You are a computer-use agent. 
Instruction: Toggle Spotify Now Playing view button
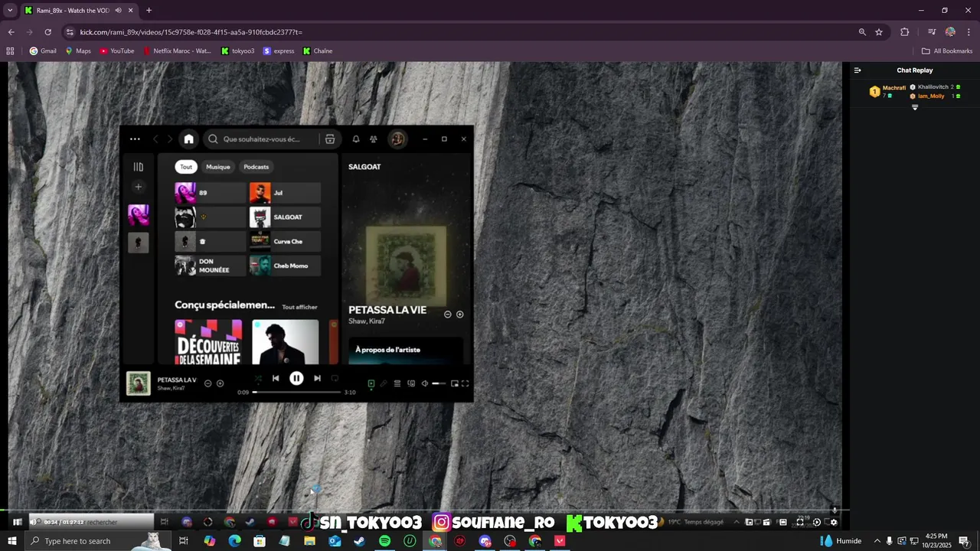(371, 383)
